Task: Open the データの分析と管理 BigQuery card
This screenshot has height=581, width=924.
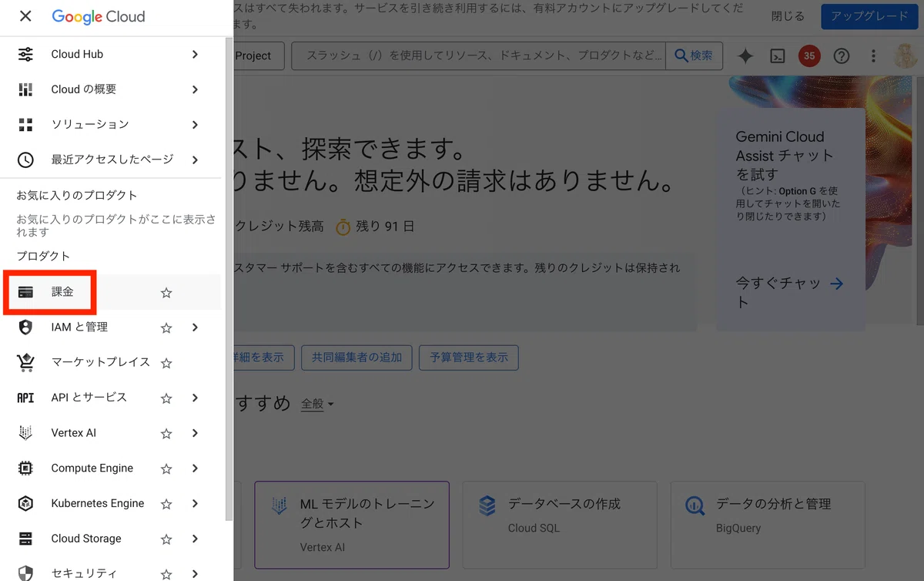Action: click(x=768, y=525)
